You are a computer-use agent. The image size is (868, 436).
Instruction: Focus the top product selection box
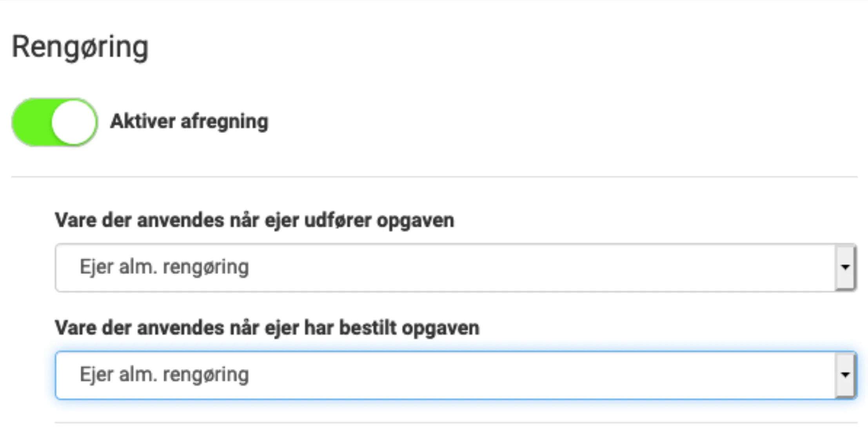[x=431, y=268]
